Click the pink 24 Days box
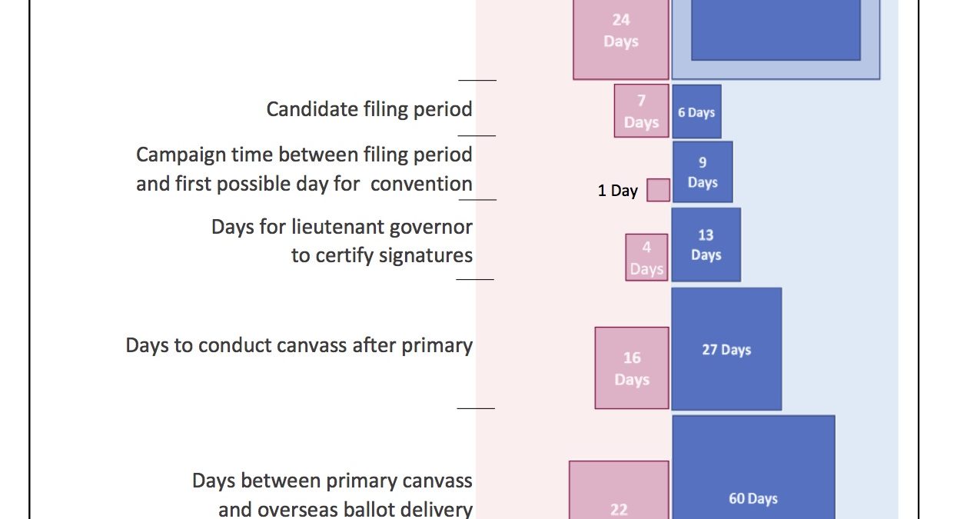Viewport: 980px width, 519px height. pyautogui.click(x=620, y=38)
